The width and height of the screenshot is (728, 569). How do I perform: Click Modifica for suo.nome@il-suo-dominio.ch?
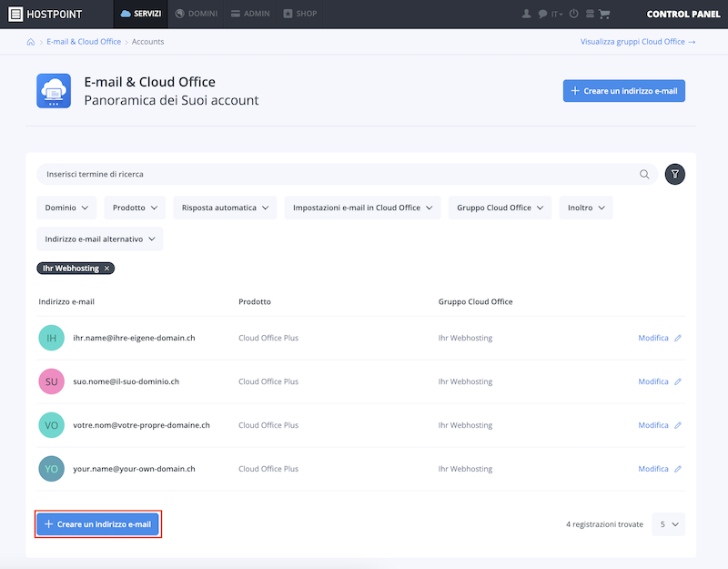tap(653, 381)
